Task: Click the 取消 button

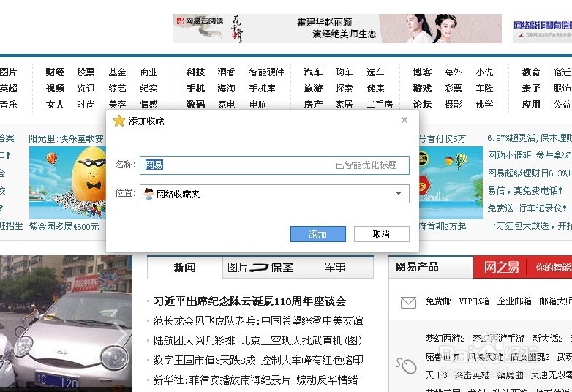Action: click(x=382, y=234)
